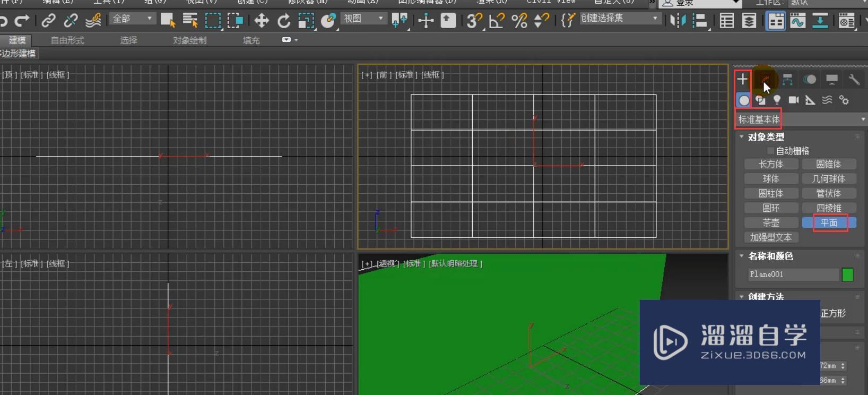Image resolution: width=868 pixels, height=395 pixels.
Task: Select the Lights category bulb icon
Action: [x=777, y=100]
